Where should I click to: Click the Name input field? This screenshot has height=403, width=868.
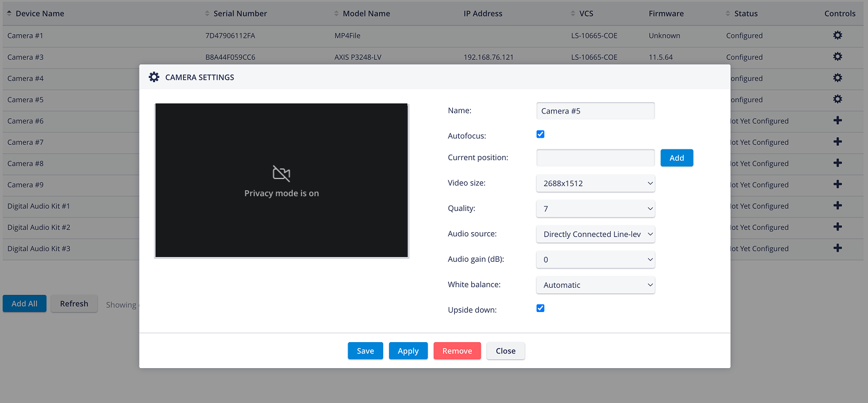coord(595,110)
